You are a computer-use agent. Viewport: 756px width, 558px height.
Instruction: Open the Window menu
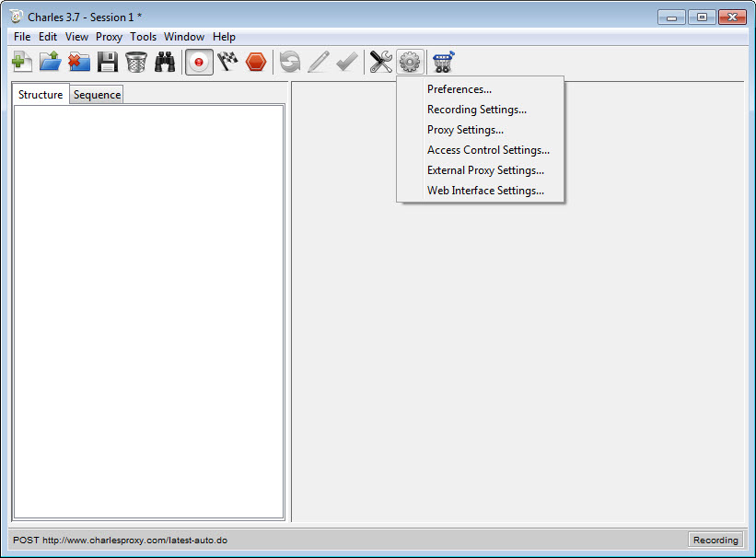pos(184,37)
